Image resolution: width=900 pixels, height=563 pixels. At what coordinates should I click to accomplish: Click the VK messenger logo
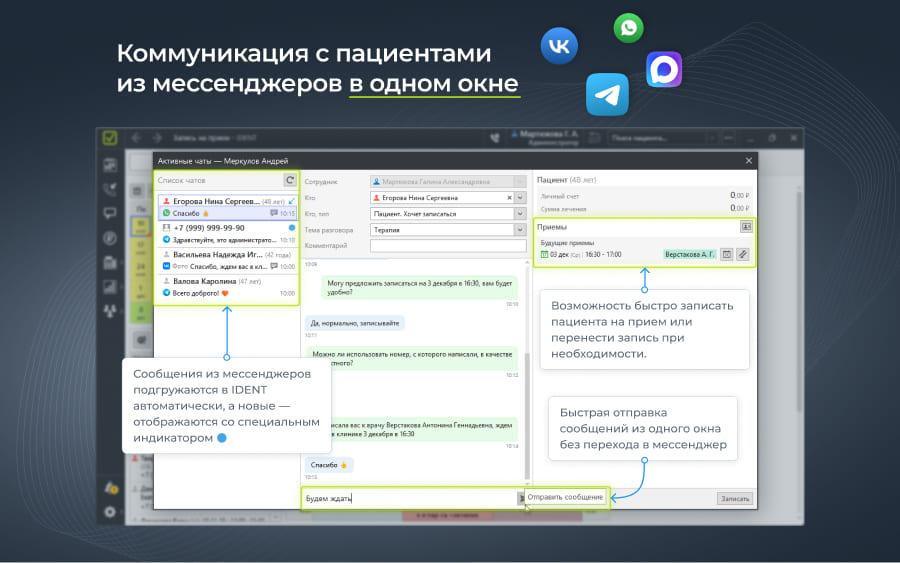point(559,47)
